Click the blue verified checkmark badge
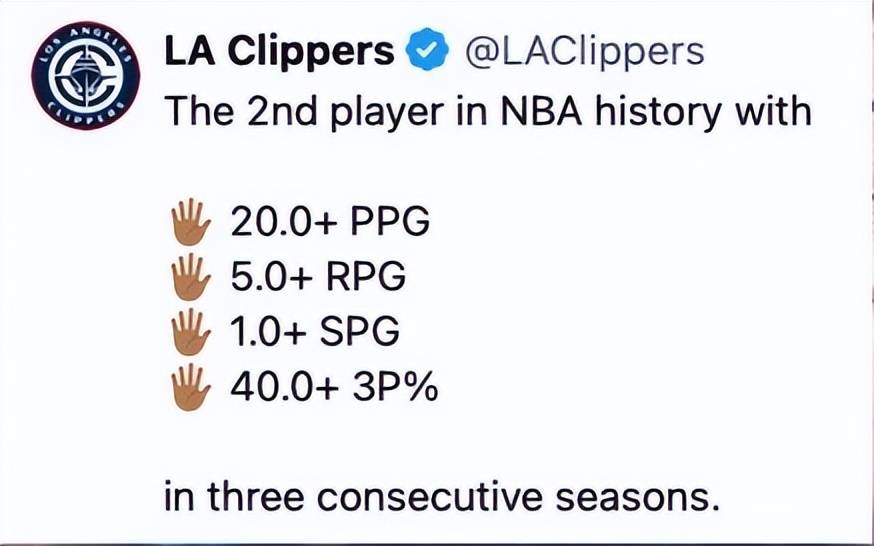 coord(427,49)
